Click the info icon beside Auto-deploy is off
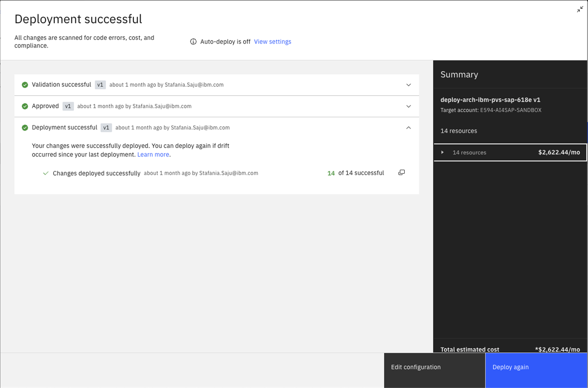This screenshot has width=588, height=388. 194,42
